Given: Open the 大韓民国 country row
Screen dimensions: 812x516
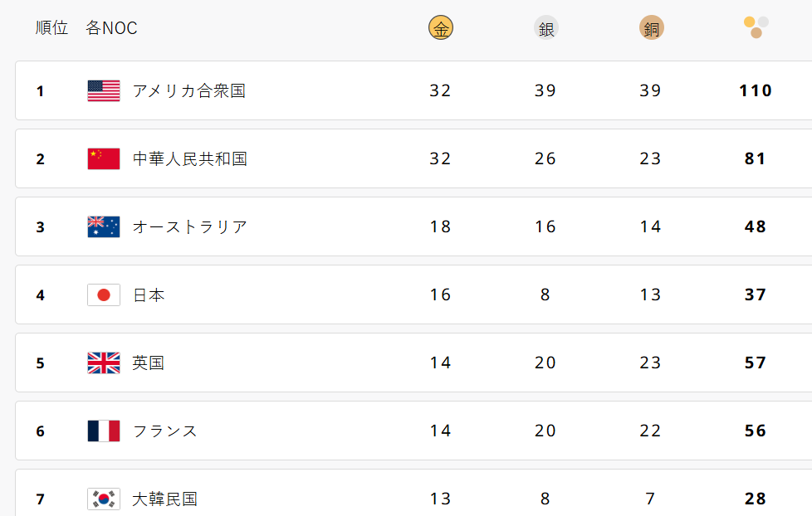Looking at the screenshot, I should coord(165,499).
